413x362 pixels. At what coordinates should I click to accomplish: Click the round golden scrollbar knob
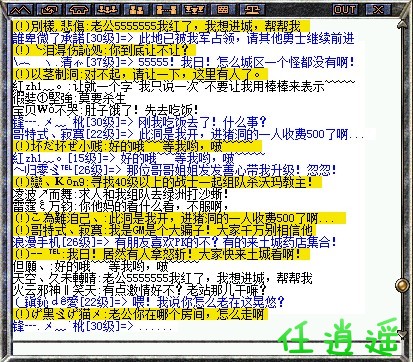[x=402, y=285]
